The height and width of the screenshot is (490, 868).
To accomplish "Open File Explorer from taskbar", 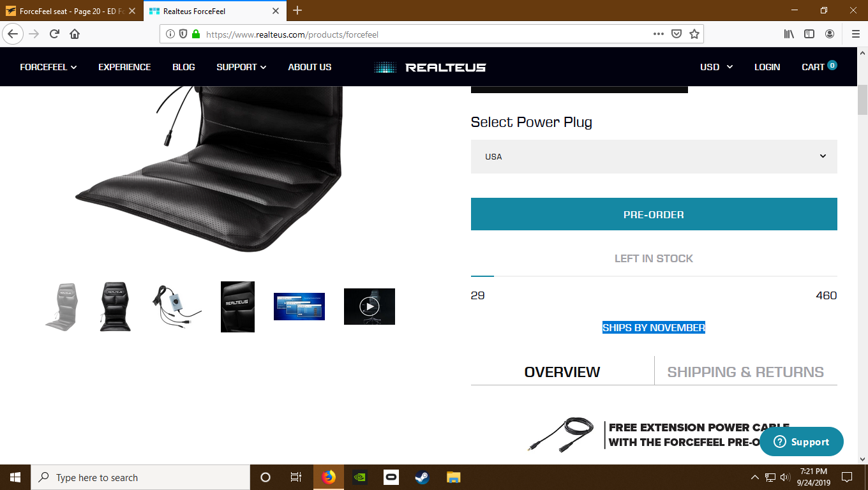I will click(x=453, y=477).
